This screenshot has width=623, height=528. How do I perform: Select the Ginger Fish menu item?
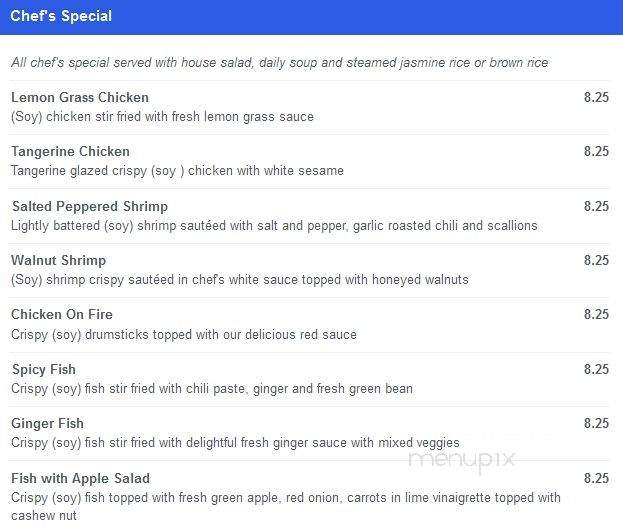point(47,424)
